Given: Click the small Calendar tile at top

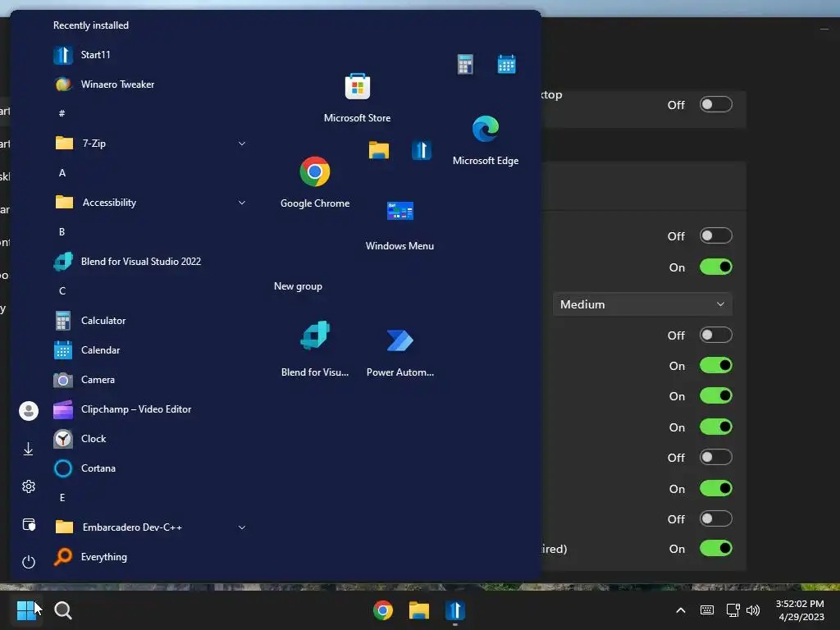Looking at the screenshot, I should click(x=506, y=65).
